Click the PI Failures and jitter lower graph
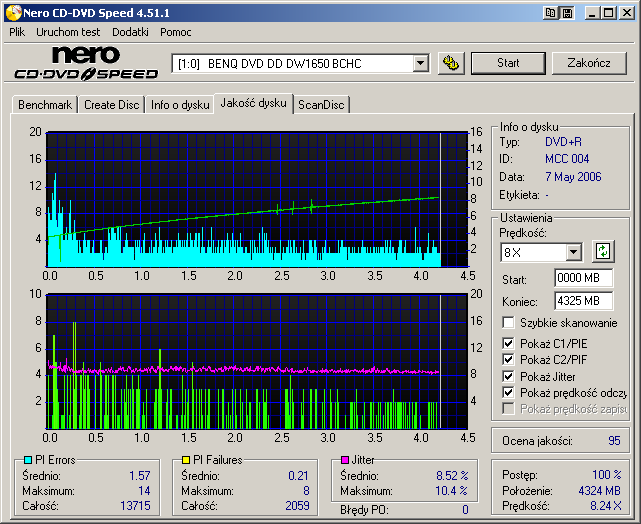This screenshot has width=641, height=524. (257, 361)
